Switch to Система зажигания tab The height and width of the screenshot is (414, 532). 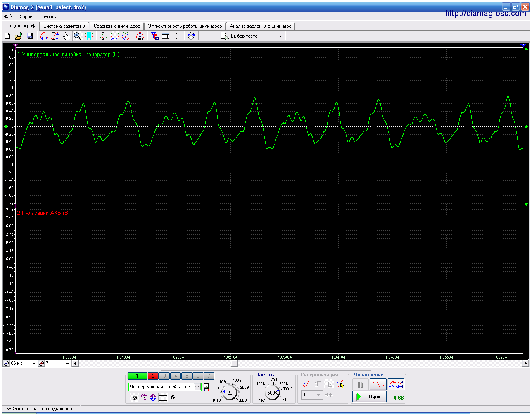(x=64, y=26)
